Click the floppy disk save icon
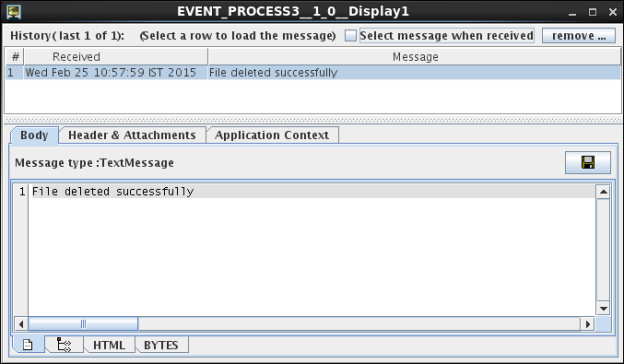Screen dimensions: 624x364 click(x=588, y=162)
